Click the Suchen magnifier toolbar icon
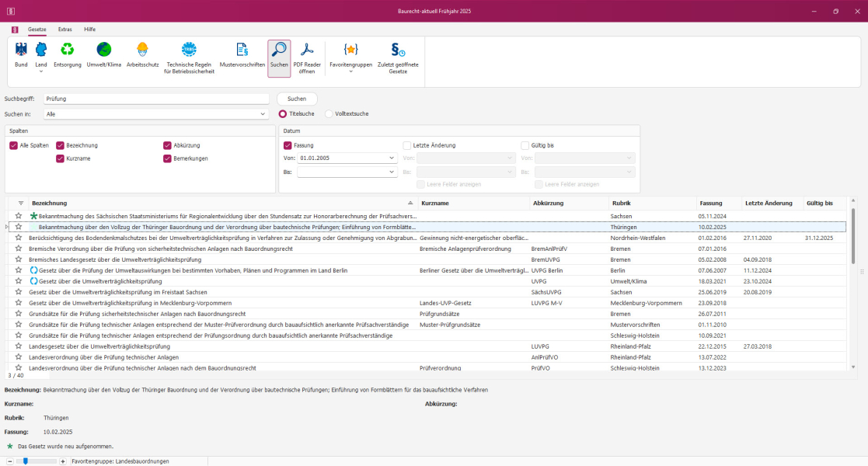868x466 pixels. point(279,58)
